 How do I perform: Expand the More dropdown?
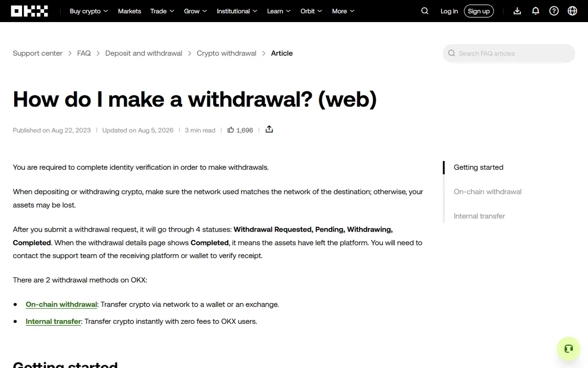[343, 11]
